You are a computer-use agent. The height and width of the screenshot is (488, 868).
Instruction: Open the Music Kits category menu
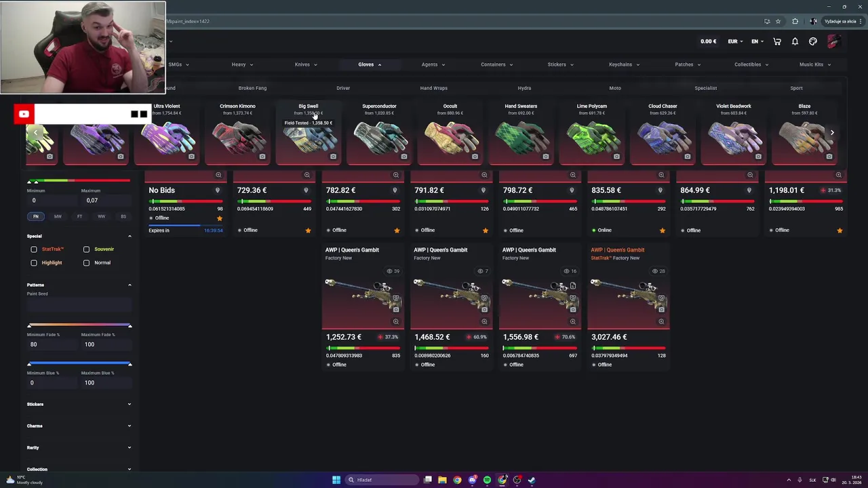coord(815,64)
